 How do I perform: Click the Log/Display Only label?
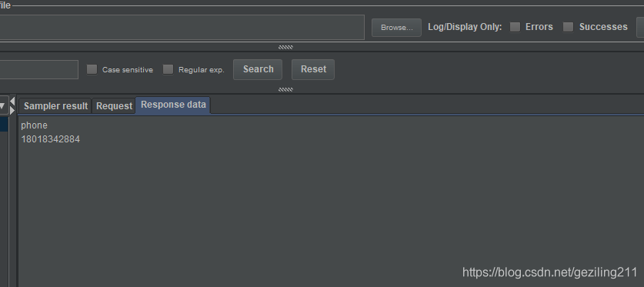coord(465,27)
